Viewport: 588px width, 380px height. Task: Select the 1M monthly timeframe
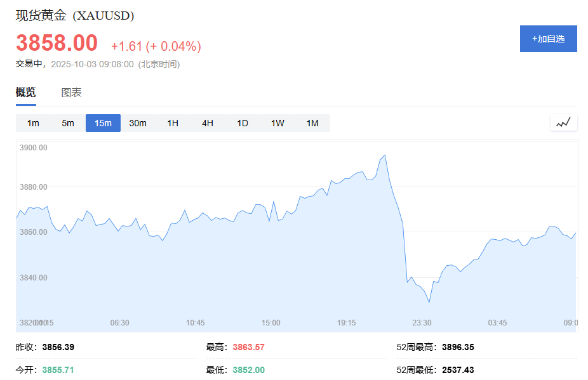click(x=312, y=122)
